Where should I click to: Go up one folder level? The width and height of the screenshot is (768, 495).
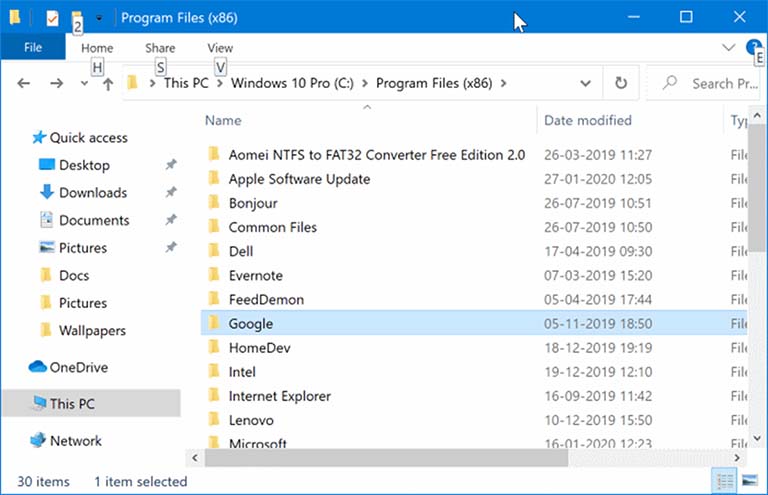tap(108, 84)
